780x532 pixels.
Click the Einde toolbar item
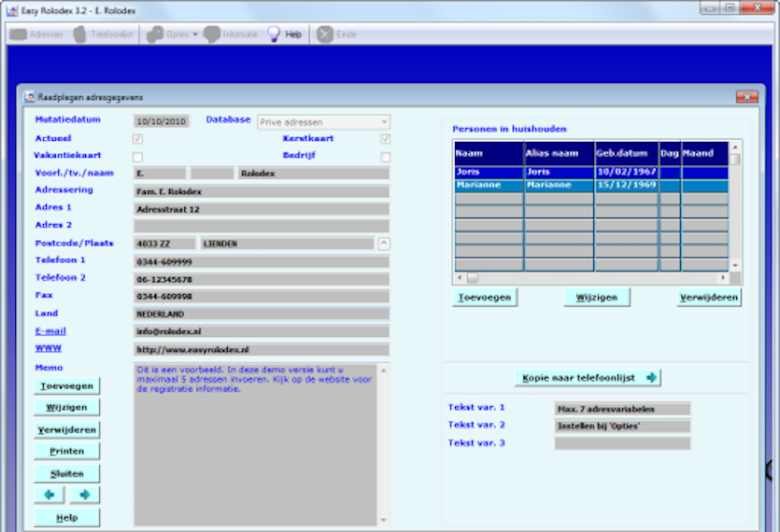pyautogui.click(x=337, y=35)
